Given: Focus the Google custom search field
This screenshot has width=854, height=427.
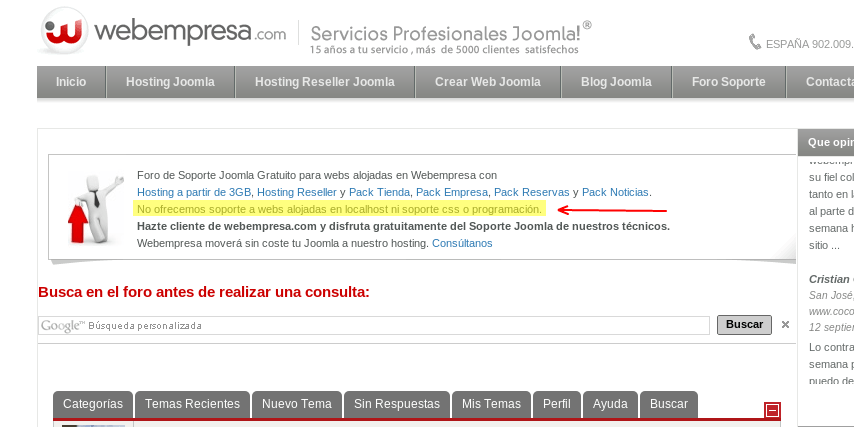Looking at the screenshot, I should click(x=374, y=326).
